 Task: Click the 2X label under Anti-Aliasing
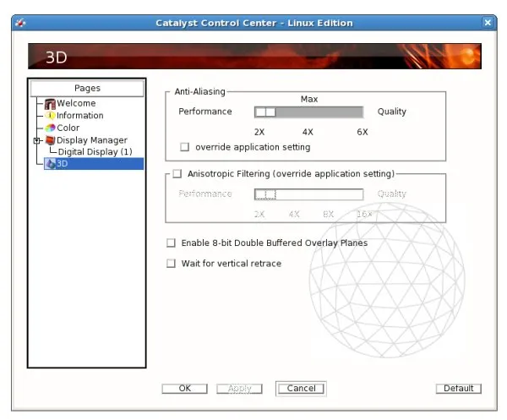(259, 132)
